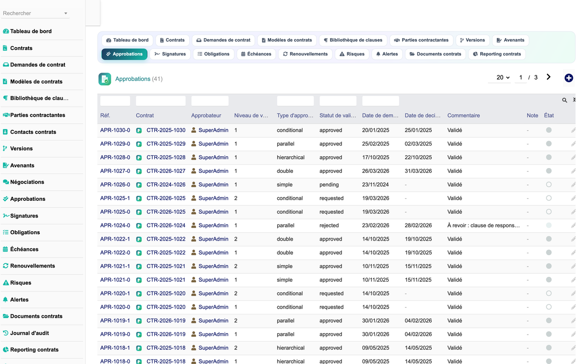Screen dimensions: 588x364
Task: Click the current page number field
Action: pyautogui.click(x=520, y=77)
